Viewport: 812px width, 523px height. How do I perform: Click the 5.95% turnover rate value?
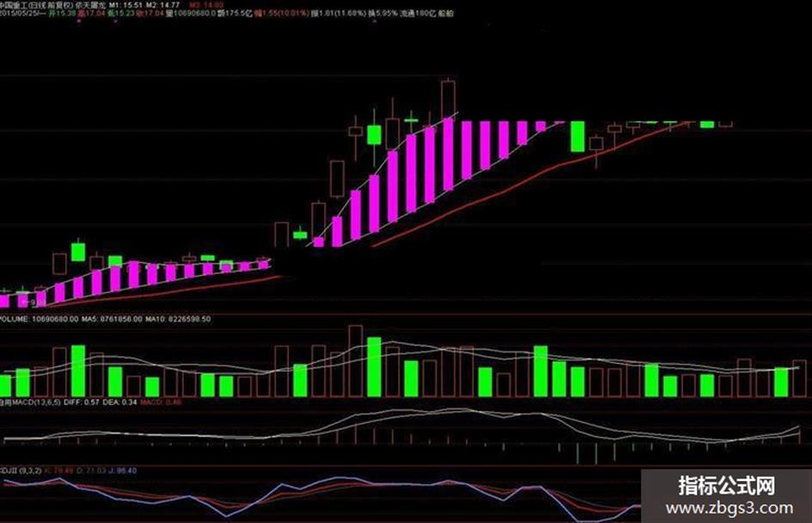click(x=382, y=14)
